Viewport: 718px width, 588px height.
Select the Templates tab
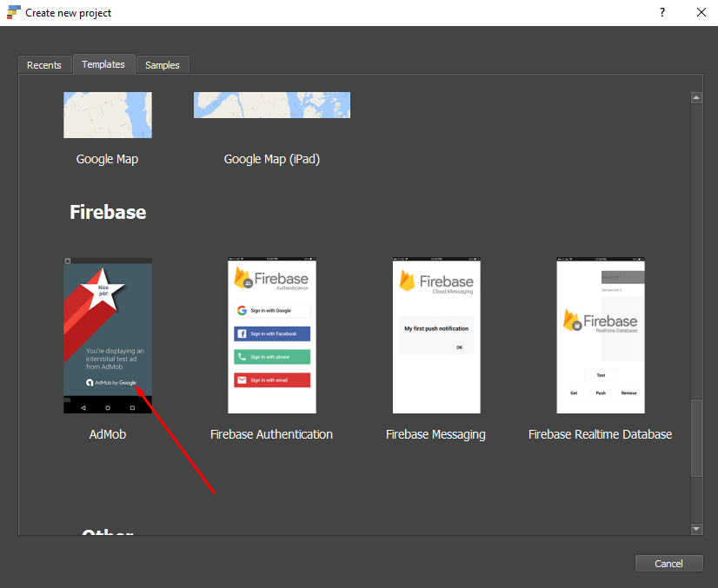pos(103,64)
